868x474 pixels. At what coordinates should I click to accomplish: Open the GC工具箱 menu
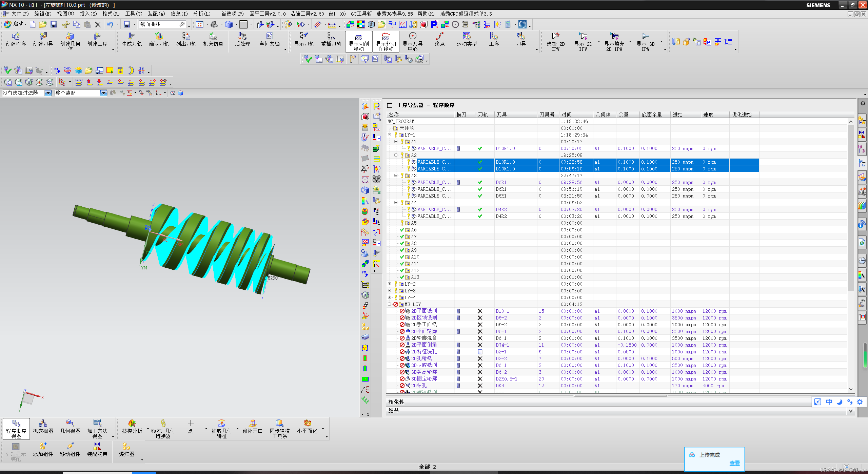(x=361, y=14)
